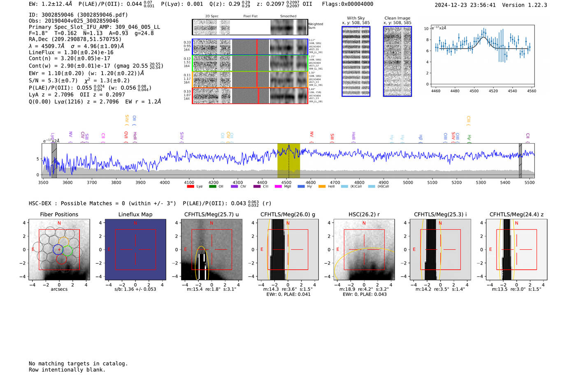
Task: Open the HSC(26.2) r image
Action: tap(364, 250)
